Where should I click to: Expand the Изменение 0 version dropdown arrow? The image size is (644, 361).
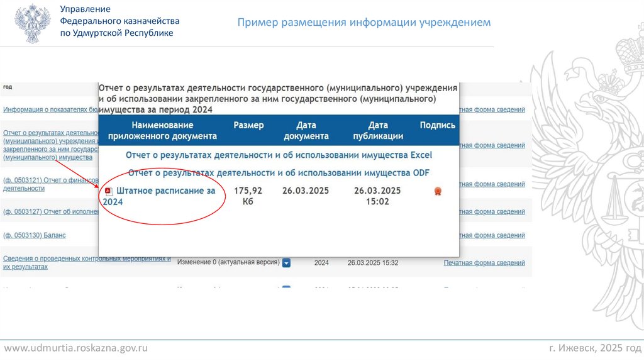tap(286, 262)
